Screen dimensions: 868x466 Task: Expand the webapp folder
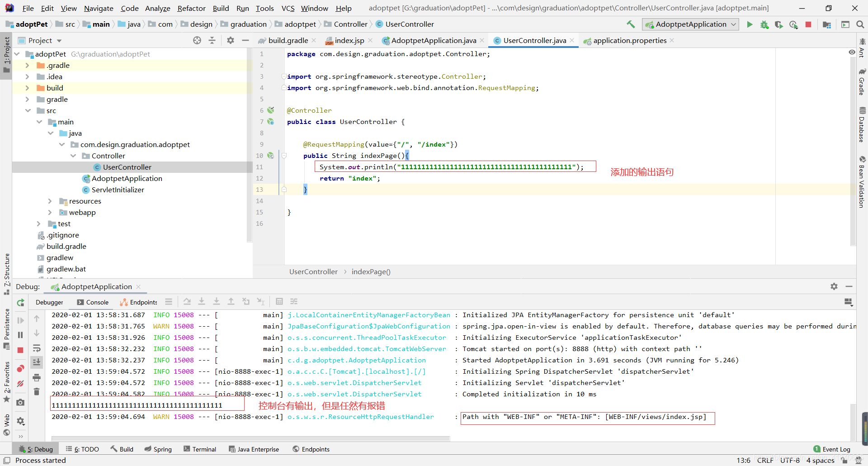[50, 212]
